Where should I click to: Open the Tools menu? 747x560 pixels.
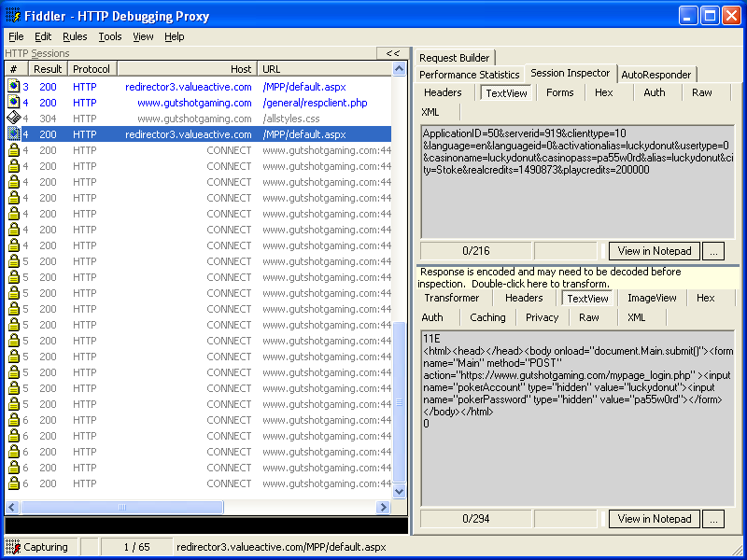(x=110, y=36)
